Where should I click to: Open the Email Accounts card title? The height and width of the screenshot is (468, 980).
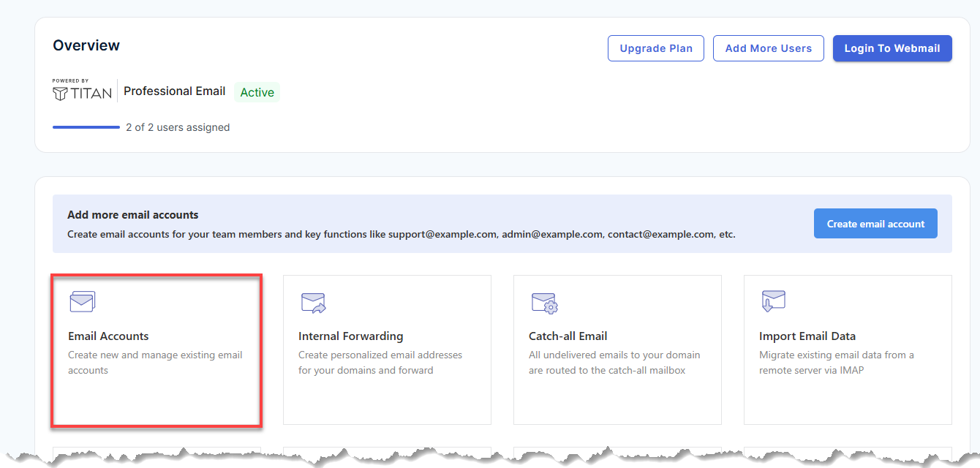pyautogui.click(x=108, y=336)
